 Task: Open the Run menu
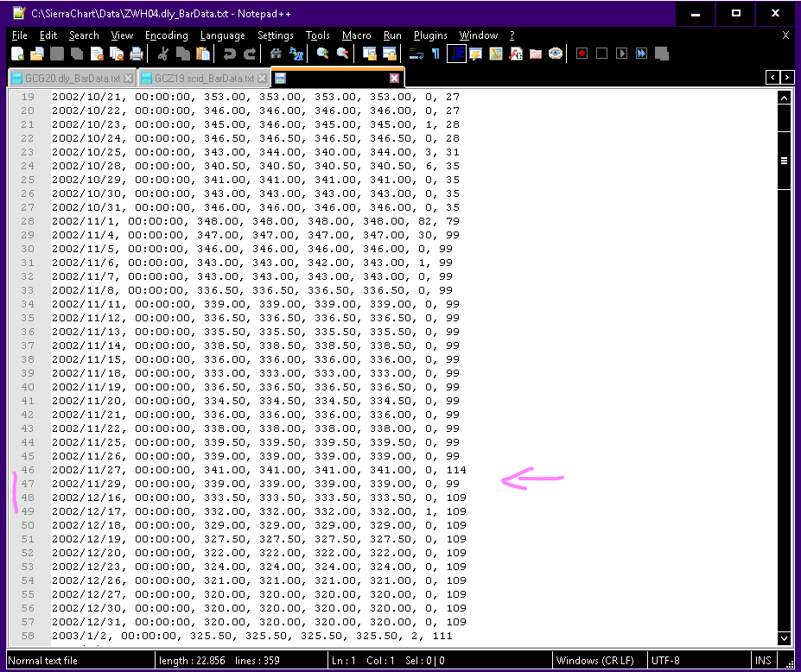point(391,35)
